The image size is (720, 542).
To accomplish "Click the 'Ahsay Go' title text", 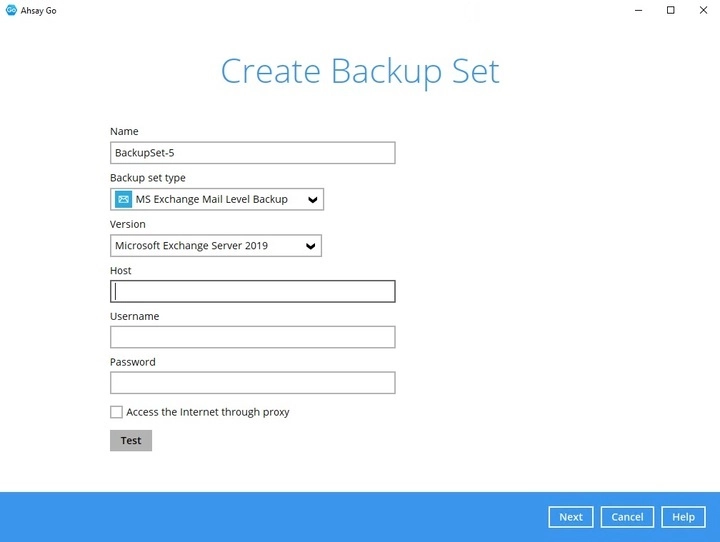I will coord(39,11).
